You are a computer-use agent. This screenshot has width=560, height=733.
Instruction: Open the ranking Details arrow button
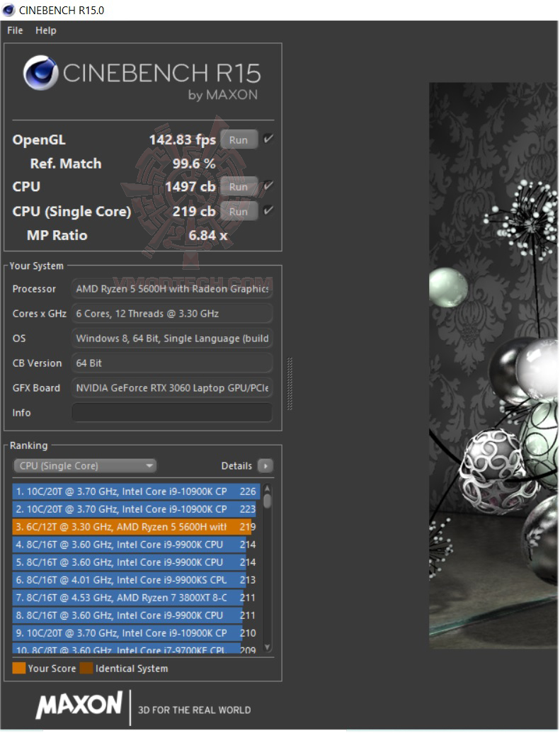265,465
